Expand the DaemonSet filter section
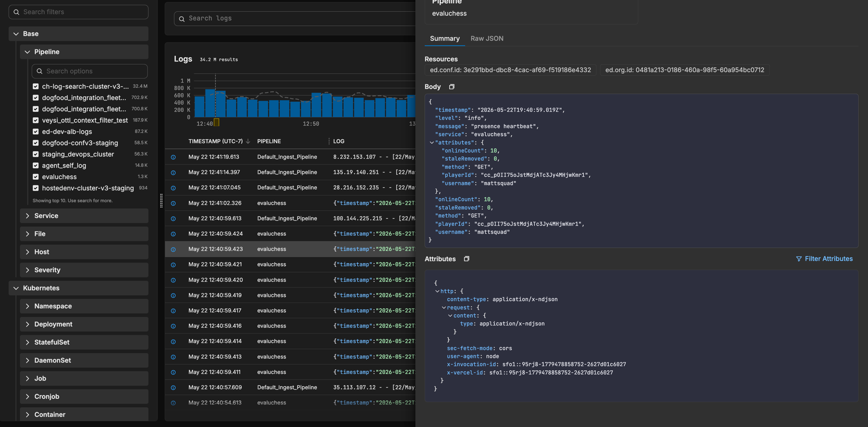Viewport: 868px width, 427px height. [84, 361]
